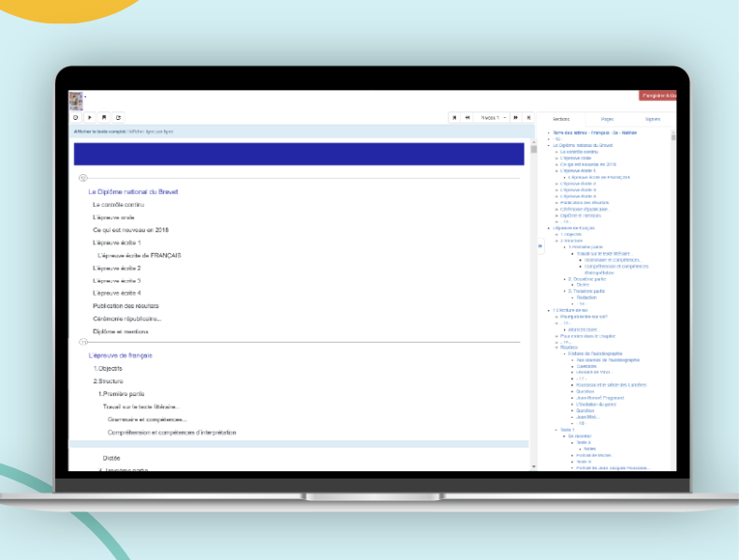Viewport: 739px width, 560px height.
Task: Switch to the Sections tab
Action: coord(561,119)
